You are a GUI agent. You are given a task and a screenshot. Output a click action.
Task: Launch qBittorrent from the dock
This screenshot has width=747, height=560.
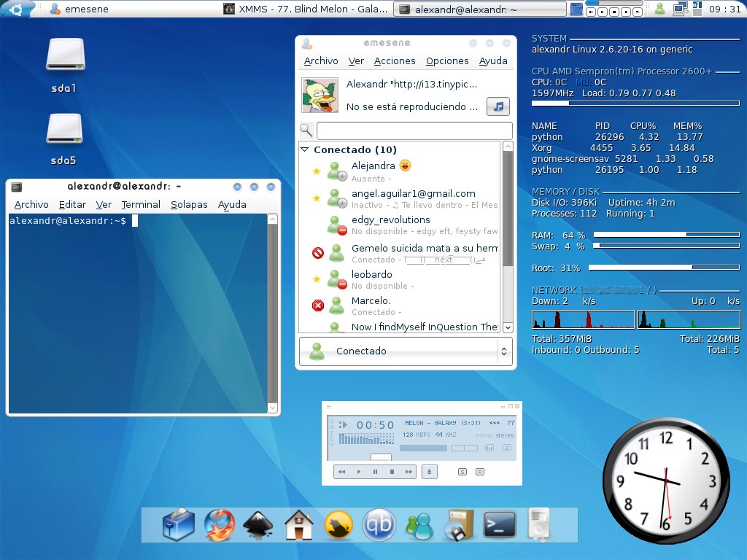click(379, 525)
